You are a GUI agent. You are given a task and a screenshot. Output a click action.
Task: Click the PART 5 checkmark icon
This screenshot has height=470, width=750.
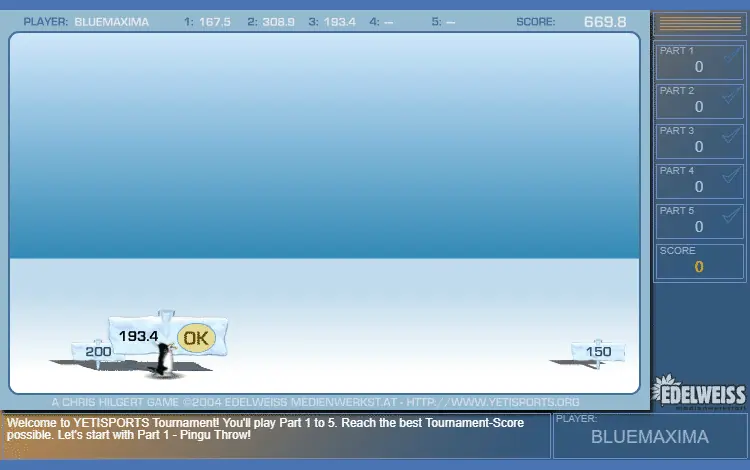pyautogui.click(x=732, y=216)
